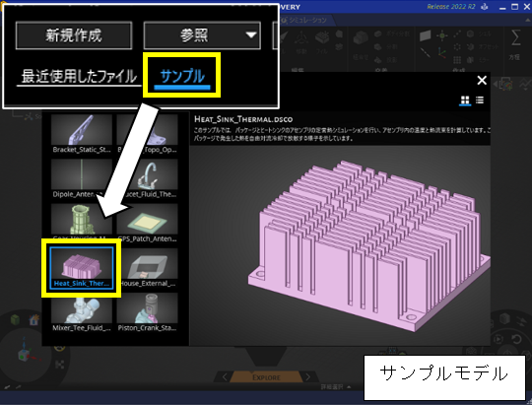Collapse right panel with the left-pointing arrow

[496, 84]
